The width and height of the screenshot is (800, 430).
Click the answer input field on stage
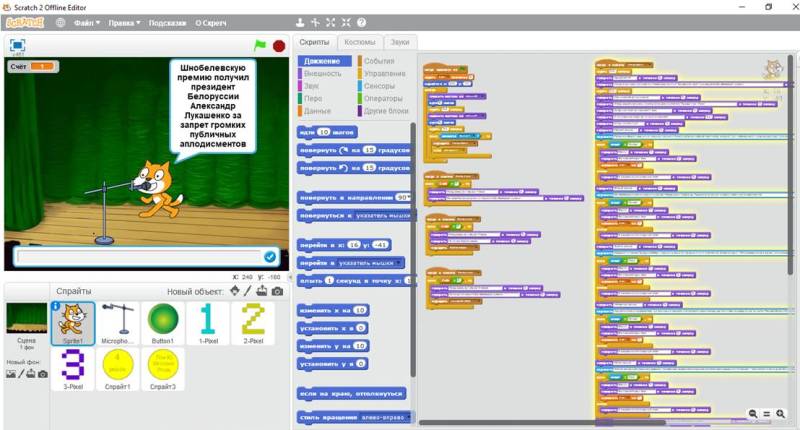[137, 257]
